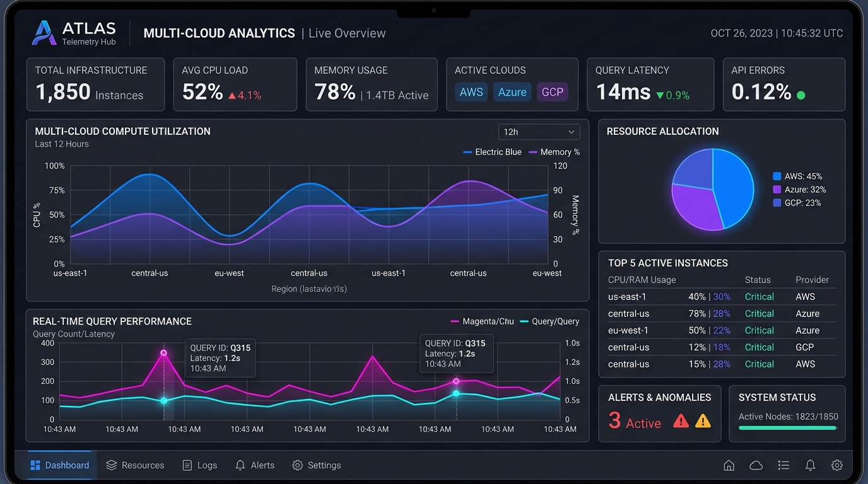
Task: Click the Active Nodes: 1823/1850 text
Action: tap(789, 417)
